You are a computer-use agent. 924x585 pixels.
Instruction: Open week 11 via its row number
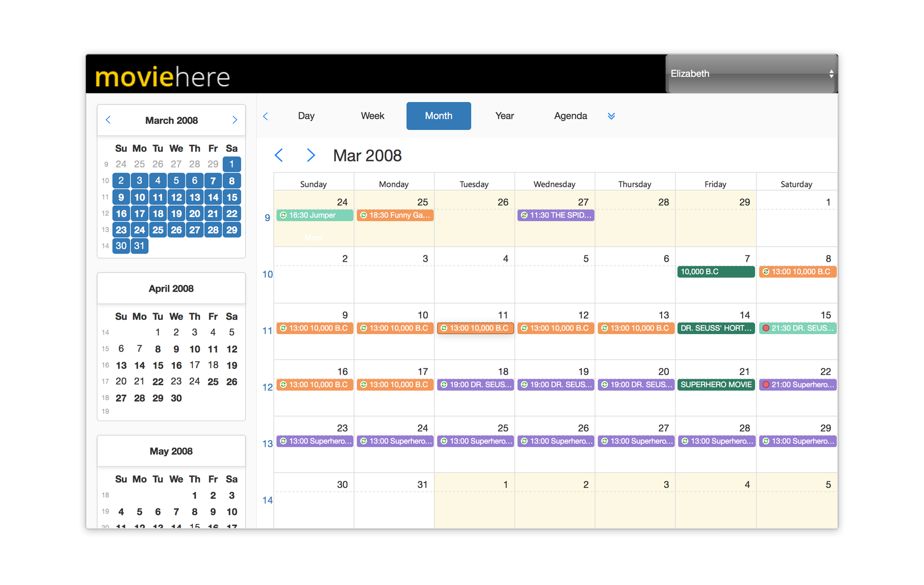267,331
